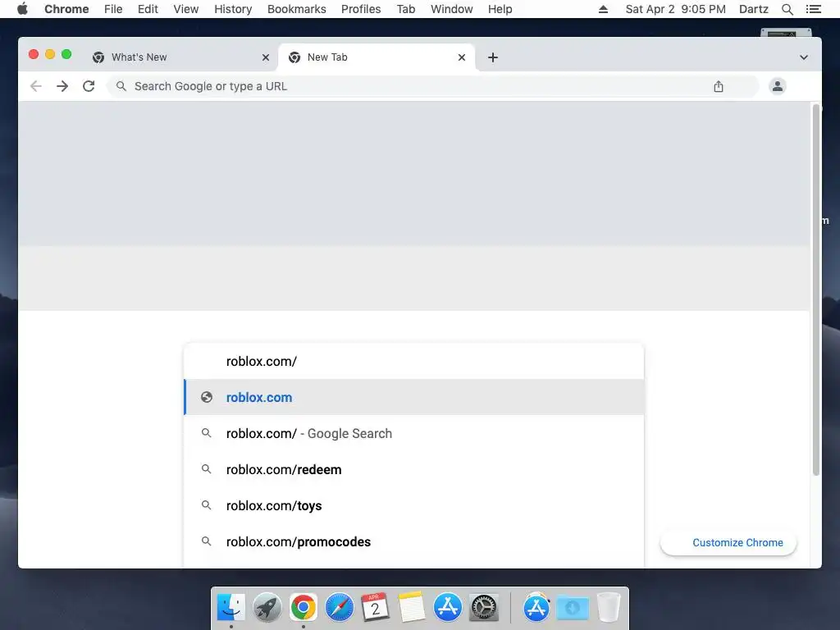
Task: Select the roblox.com site suggestion
Action: (x=413, y=397)
